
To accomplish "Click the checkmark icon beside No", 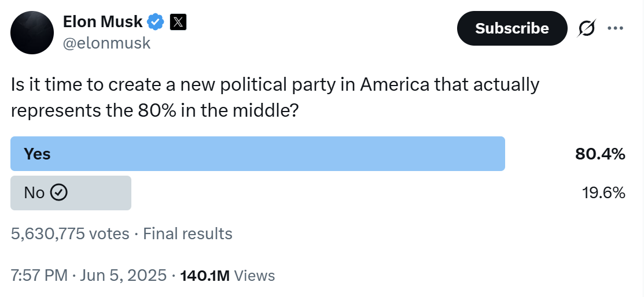I will tap(59, 192).
